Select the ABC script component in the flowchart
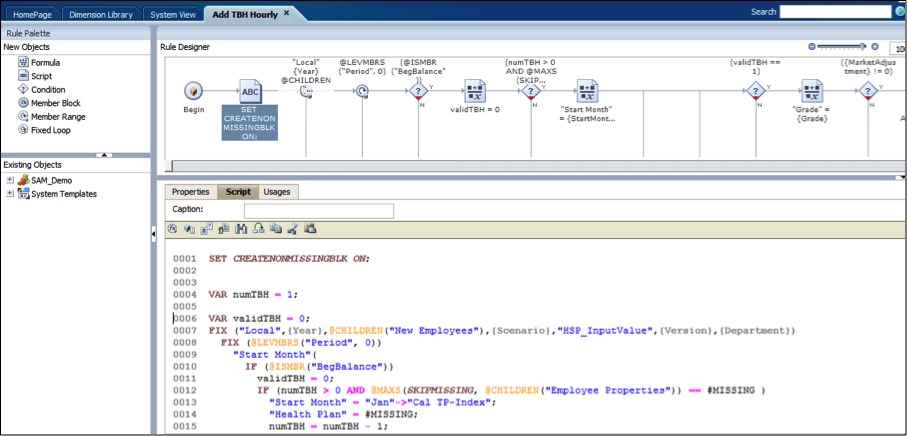Image resolution: width=907 pixels, height=436 pixels. tap(250, 91)
